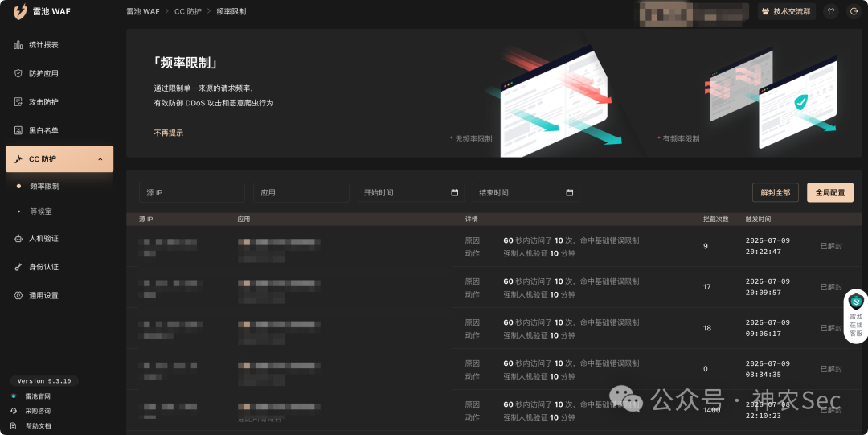868x435 pixels.
Task: Focus the 应用 filter input
Action: click(x=301, y=193)
